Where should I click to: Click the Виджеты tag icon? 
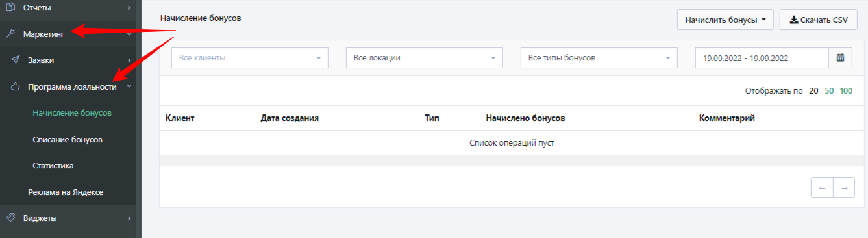pyautogui.click(x=10, y=218)
